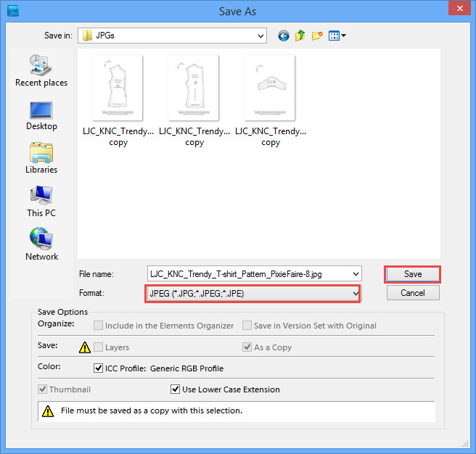Go to Desktop in places sidebar
This screenshot has width=476, height=454.
(x=41, y=115)
